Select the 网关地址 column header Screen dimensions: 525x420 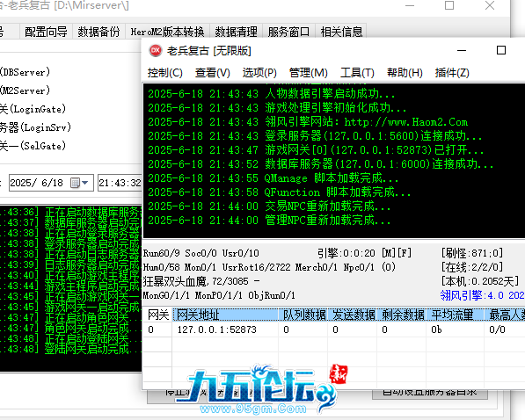pos(225,315)
